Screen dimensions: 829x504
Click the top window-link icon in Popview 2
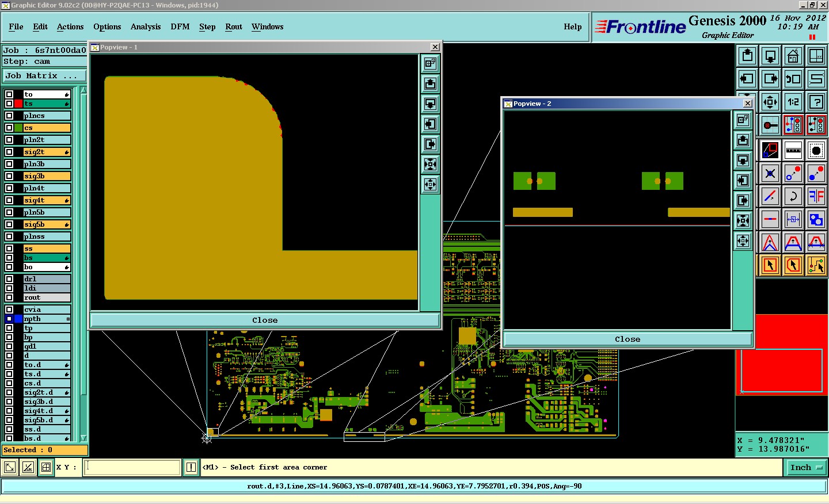pyautogui.click(x=743, y=120)
